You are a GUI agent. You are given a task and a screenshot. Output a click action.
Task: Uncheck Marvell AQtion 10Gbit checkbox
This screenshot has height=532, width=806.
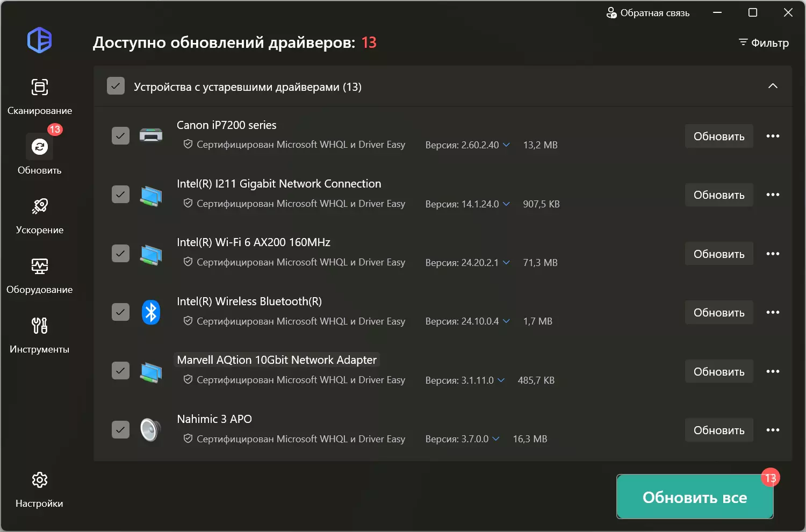(x=120, y=371)
